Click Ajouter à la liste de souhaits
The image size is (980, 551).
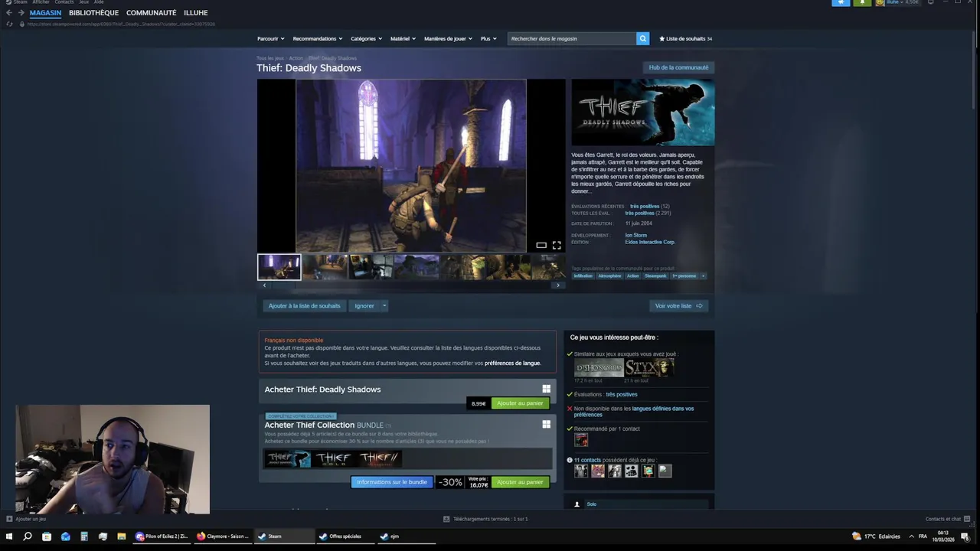[x=304, y=305]
